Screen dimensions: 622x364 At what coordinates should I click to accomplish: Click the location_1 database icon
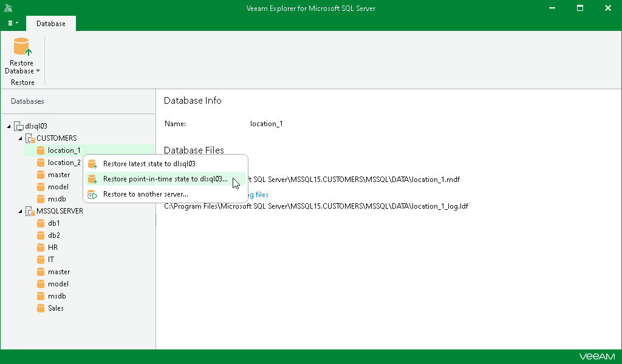(41, 150)
